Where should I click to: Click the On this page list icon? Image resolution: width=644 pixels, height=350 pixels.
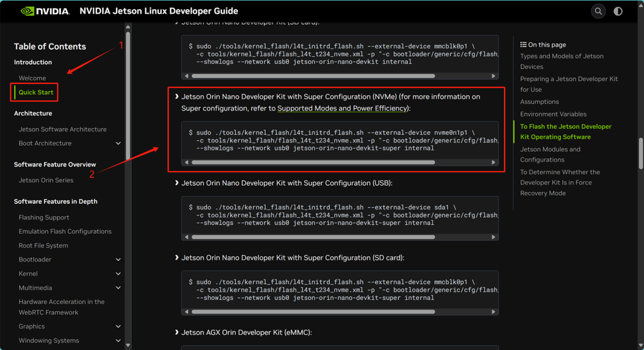coord(523,44)
